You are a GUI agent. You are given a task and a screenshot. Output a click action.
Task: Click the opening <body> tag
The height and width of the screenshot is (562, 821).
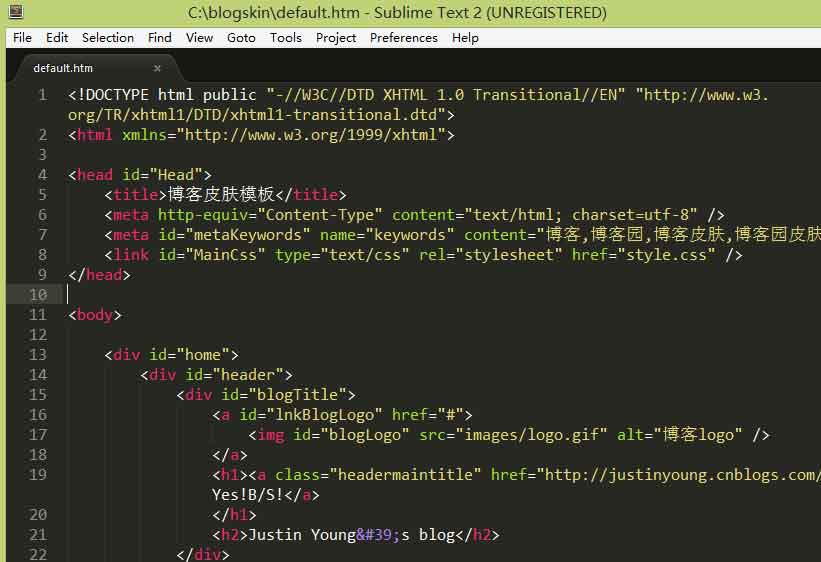coord(95,315)
